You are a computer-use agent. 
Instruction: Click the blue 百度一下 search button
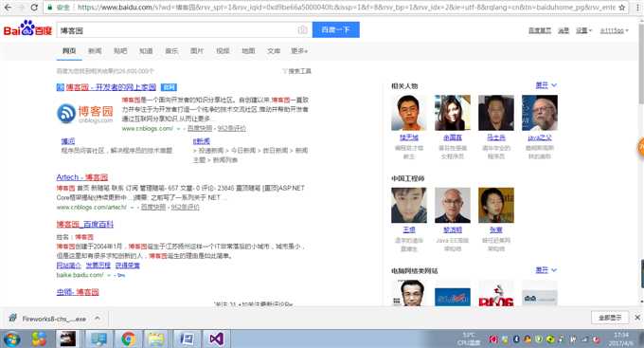335,29
